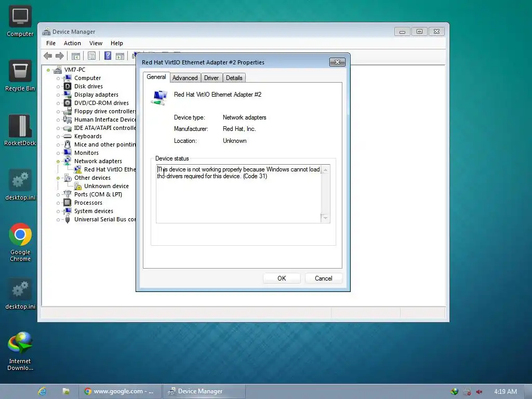Switch to the General tab
This screenshot has width=532, height=399.
point(156,77)
